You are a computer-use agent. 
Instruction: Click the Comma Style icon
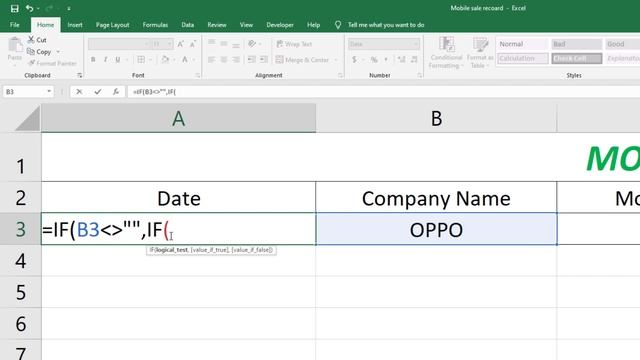tap(386, 60)
